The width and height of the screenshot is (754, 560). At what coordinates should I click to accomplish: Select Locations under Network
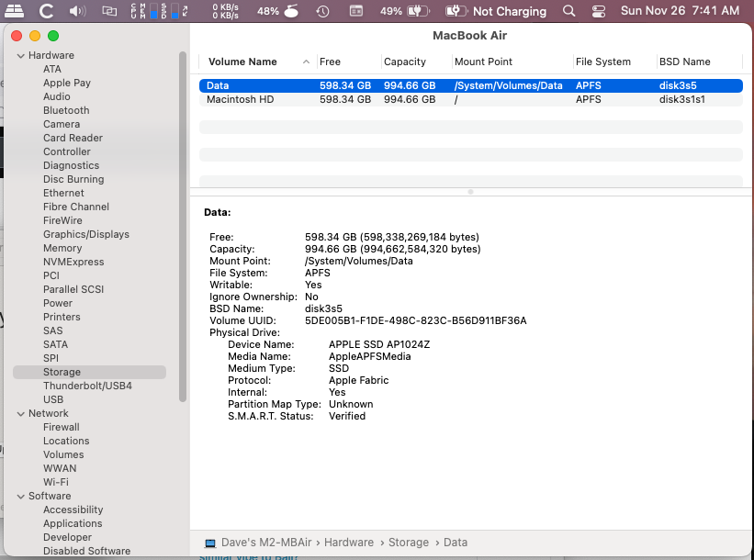click(x=66, y=442)
